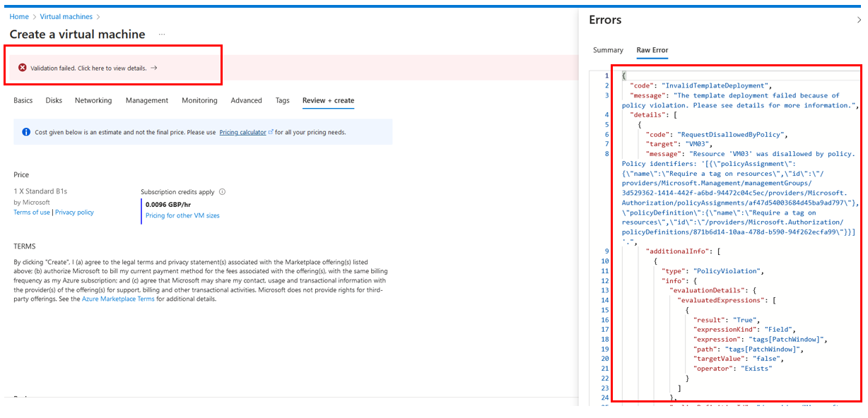
Task: Open the Advanced tab
Action: [x=246, y=100]
